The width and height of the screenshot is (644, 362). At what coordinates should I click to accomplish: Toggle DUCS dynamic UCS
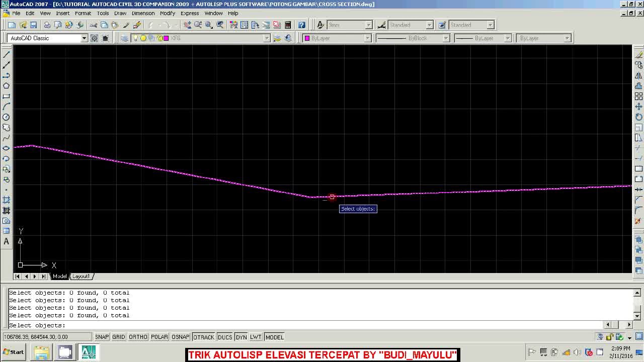click(x=225, y=337)
